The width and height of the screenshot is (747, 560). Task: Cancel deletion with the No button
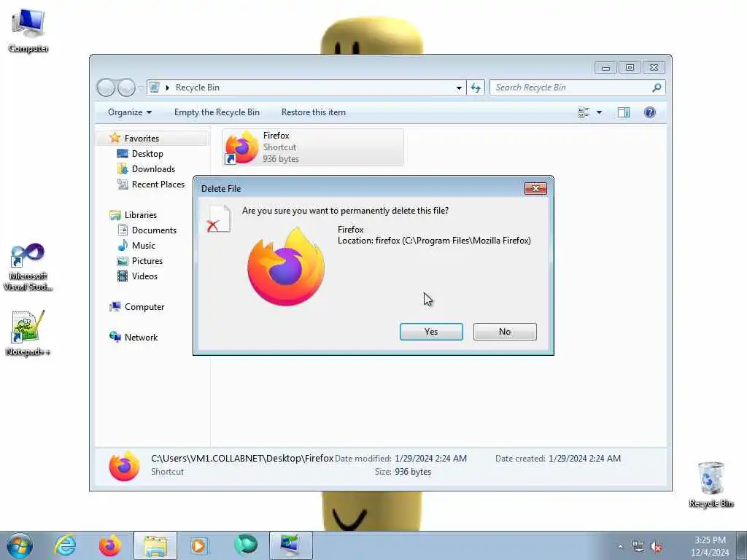[505, 332]
